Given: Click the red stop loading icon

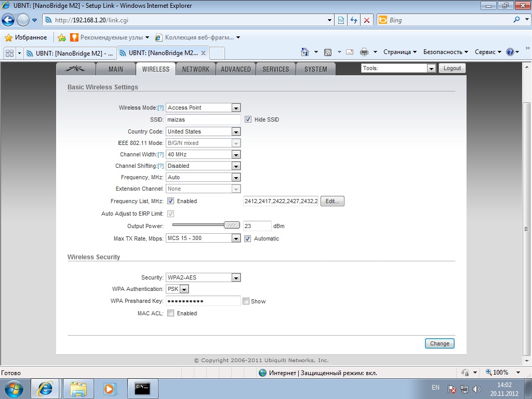Looking at the screenshot, I should 367,20.
